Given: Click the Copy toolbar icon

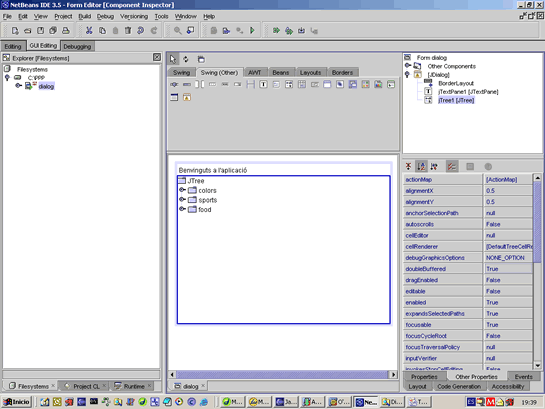Looking at the screenshot, I should tap(102, 31).
